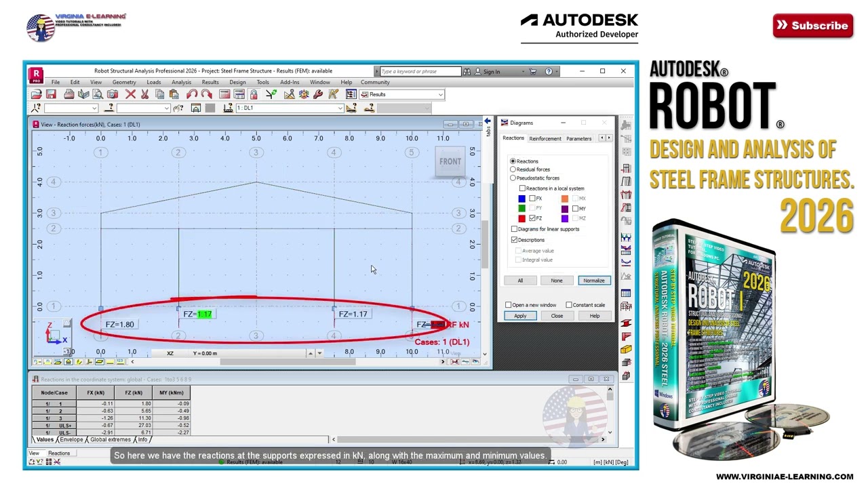Capture screen with the camera icon
The width and height of the screenshot is (868, 488).
click(113, 94)
